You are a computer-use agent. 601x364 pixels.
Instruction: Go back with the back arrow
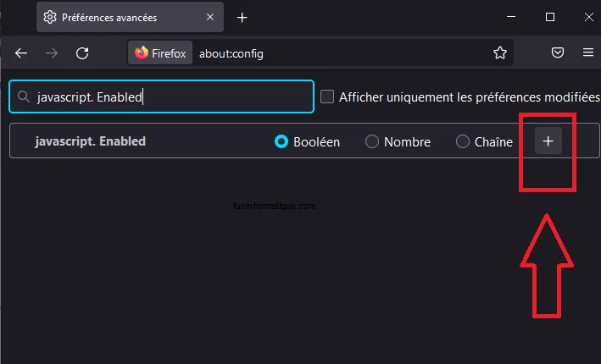(21, 52)
